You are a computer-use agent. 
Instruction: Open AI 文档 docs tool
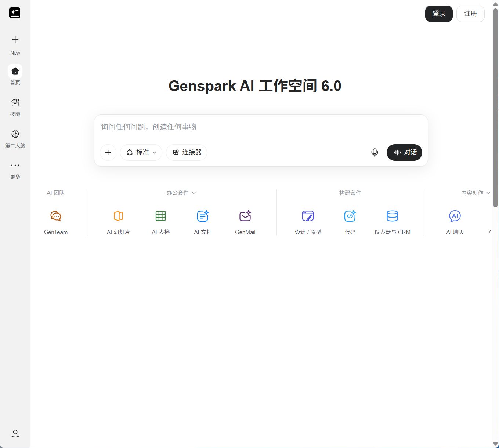203,222
